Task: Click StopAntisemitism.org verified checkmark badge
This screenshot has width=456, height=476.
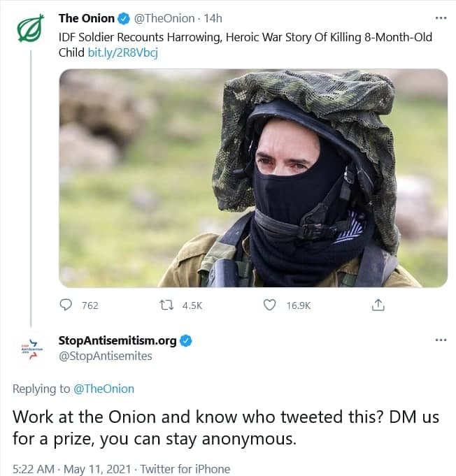Action: [x=187, y=341]
